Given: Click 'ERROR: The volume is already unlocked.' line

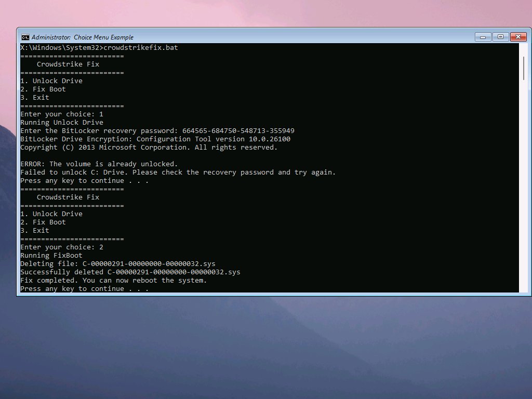Looking at the screenshot, I should tap(99, 164).
